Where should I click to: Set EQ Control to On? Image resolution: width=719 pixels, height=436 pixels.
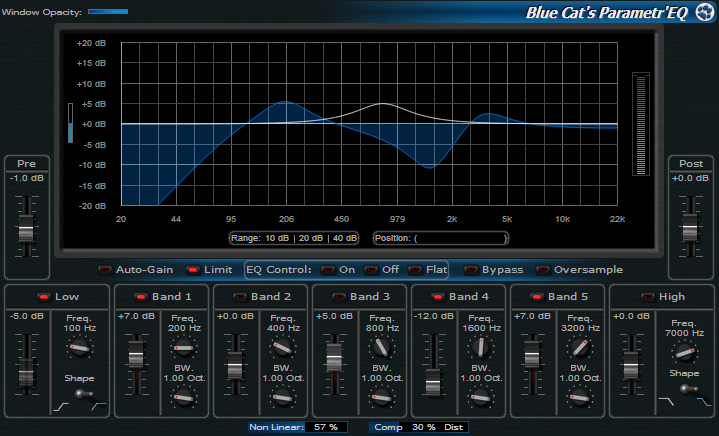(328, 270)
